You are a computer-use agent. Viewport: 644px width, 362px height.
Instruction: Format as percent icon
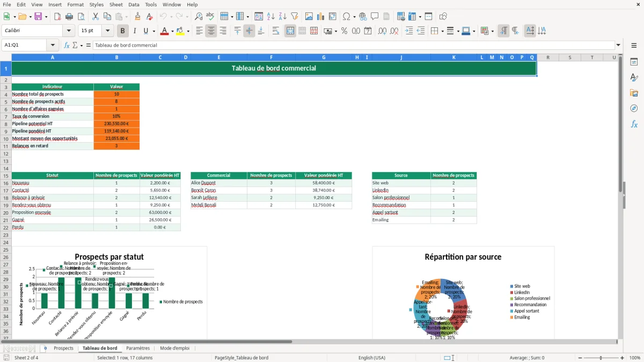(x=344, y=31)
